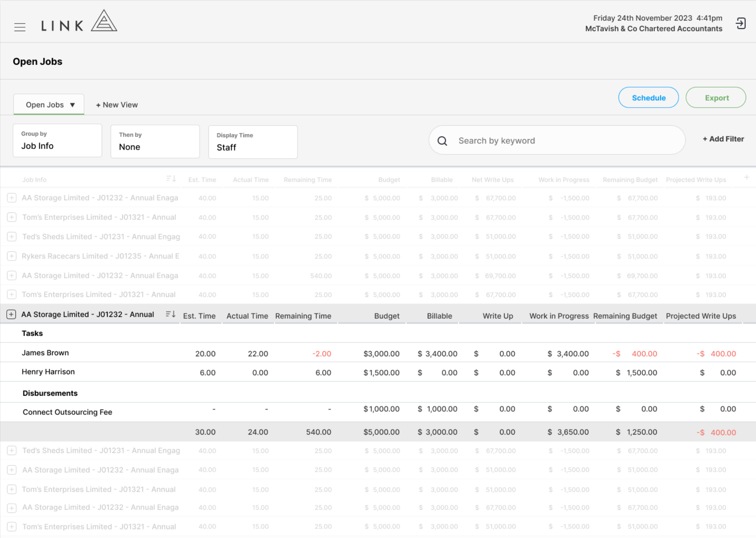756x538 pixels.
Task: Create a view with + New View
Action: 117,105
